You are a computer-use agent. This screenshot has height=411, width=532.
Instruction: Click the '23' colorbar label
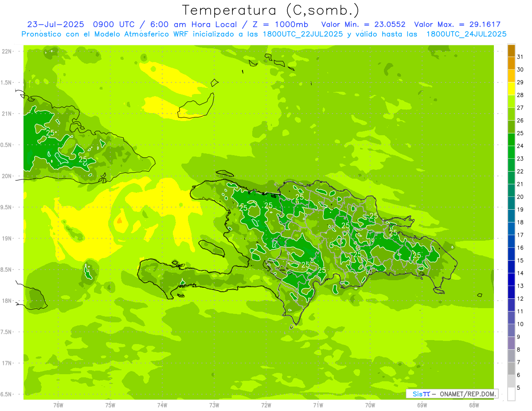click(x=520, y=159)
